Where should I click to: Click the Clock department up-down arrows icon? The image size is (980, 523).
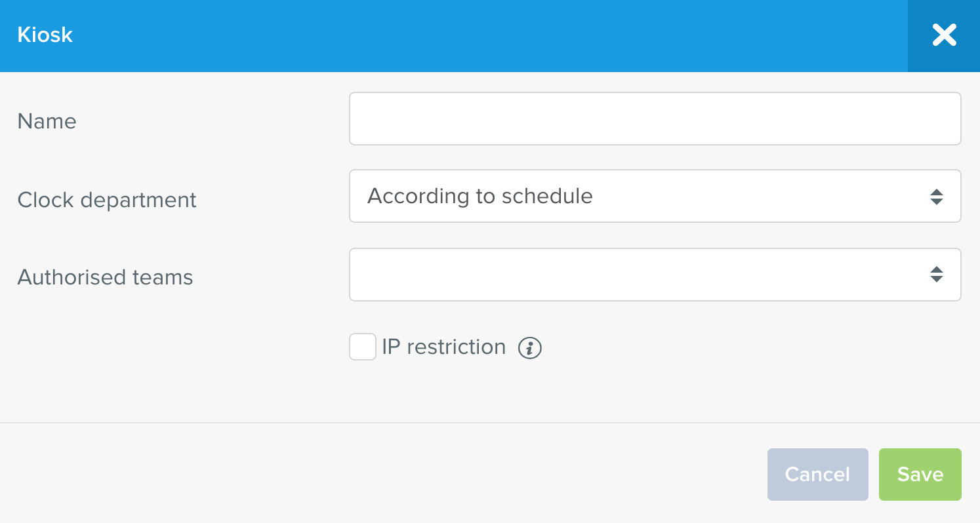[x=936, y=197]
